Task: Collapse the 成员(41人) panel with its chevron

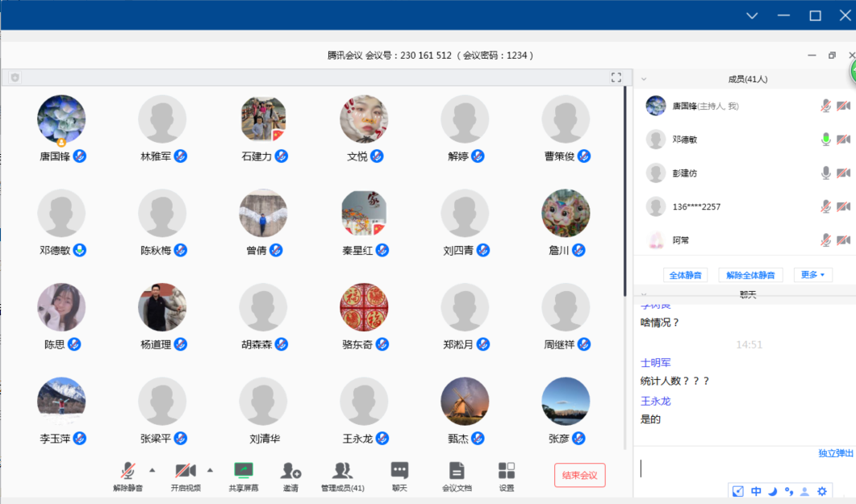Action: [x=644, y=79]
